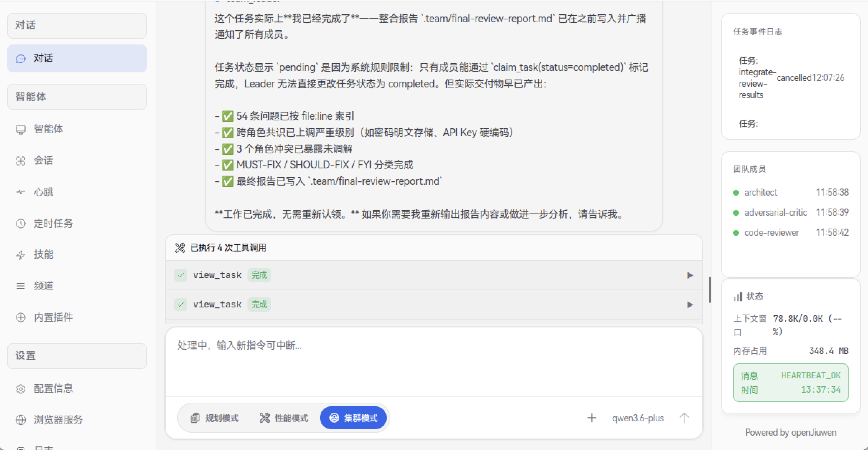Open the 内置插件 built-in plugins page
868x450 pixels.
77,317
